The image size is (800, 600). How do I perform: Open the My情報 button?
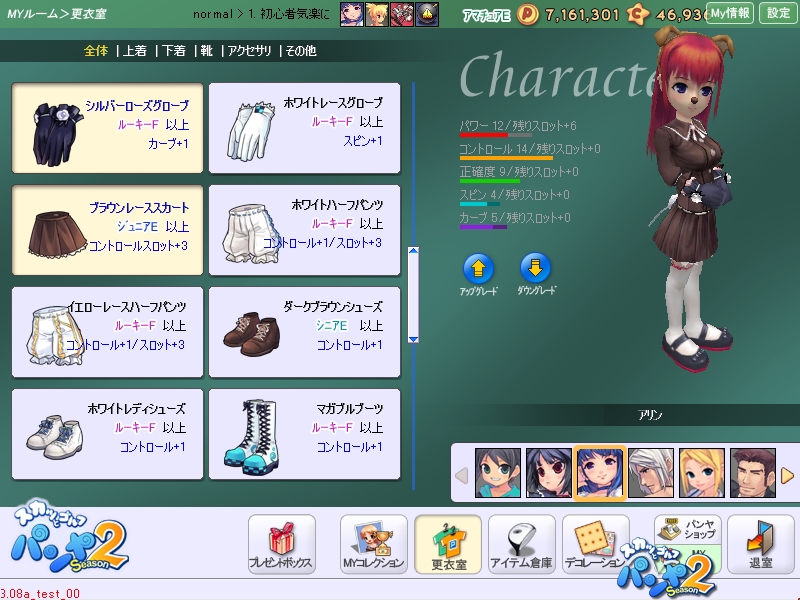[x=729, y=13]
